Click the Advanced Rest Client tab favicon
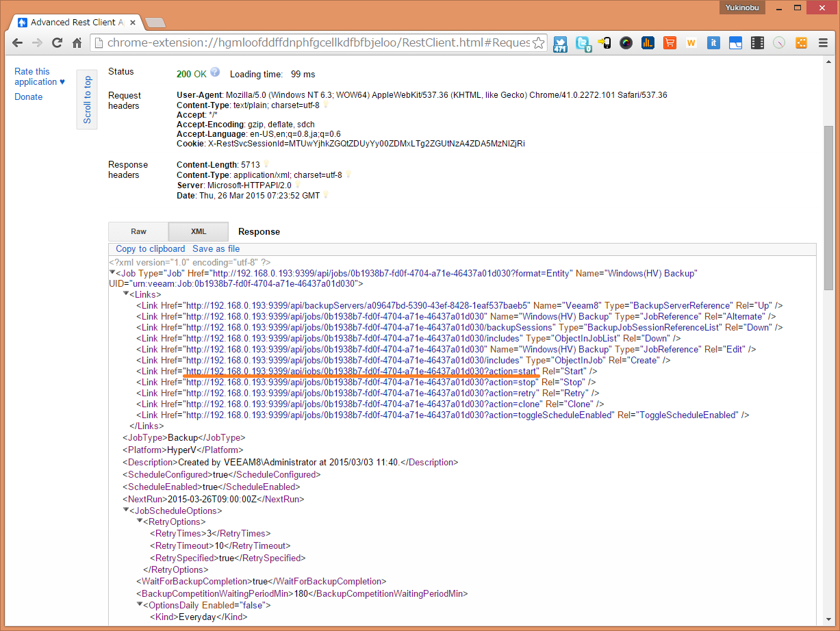This screenshot has width=840, height=631. pos(23,22)
